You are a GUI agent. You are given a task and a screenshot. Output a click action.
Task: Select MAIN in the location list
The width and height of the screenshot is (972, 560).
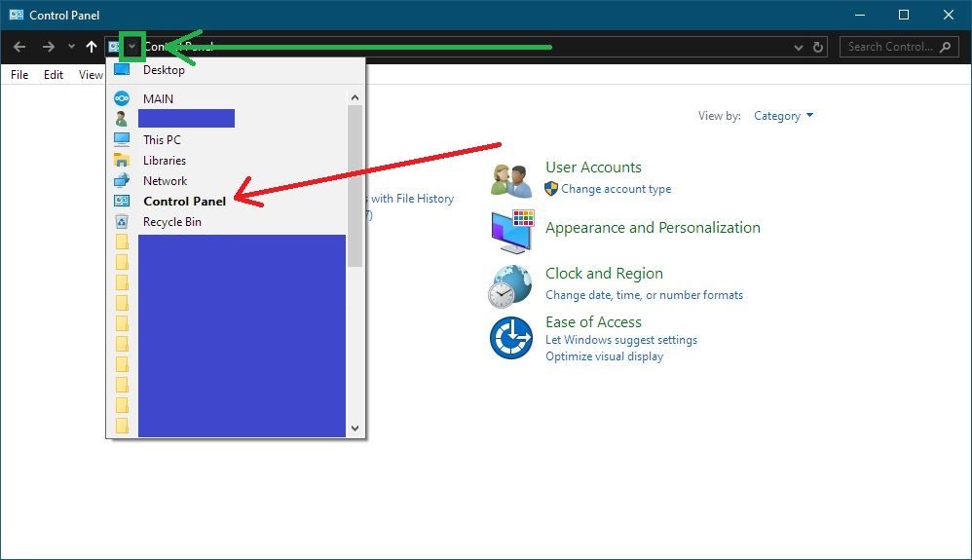(158, 98)
